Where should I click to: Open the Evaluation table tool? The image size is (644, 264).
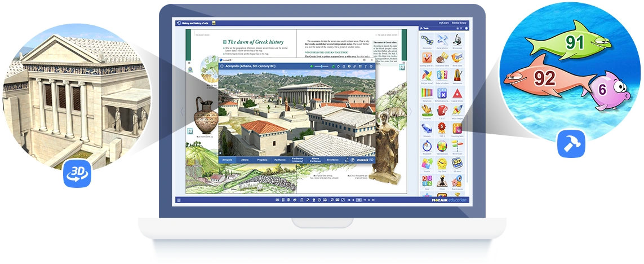[442, 59]
